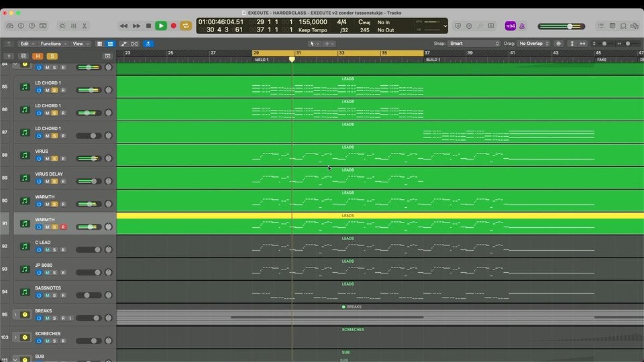Open the Drag mode No Overlap dropdown
The height and width of the screenshot is (362, 644).
[x=534, y=44]
